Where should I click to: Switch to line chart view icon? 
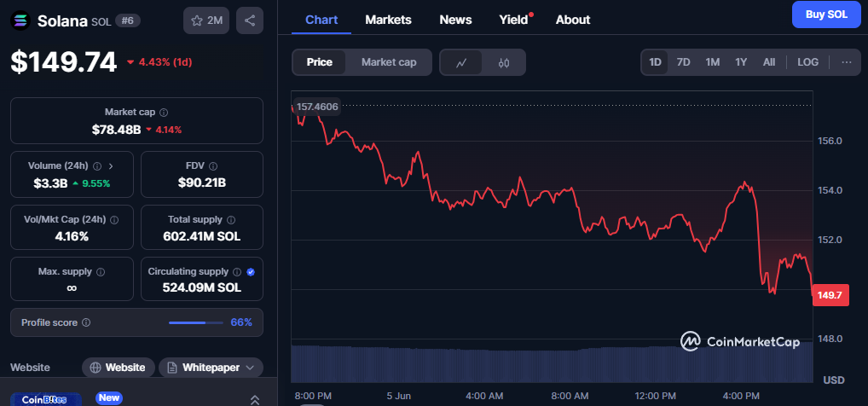pos(460,62)
